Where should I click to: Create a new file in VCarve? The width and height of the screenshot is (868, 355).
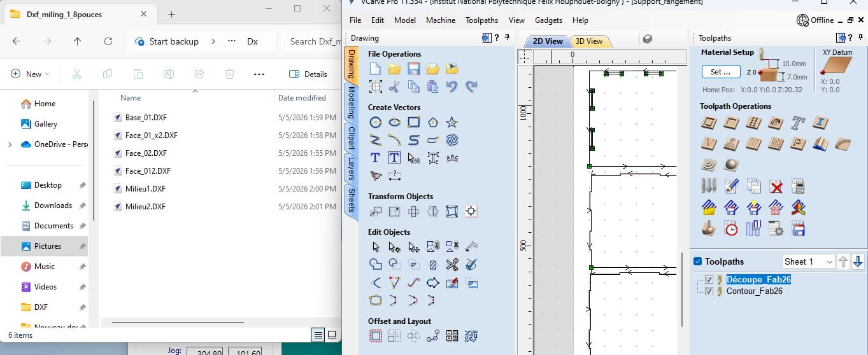pyautogui.click(x=375, y=69)
